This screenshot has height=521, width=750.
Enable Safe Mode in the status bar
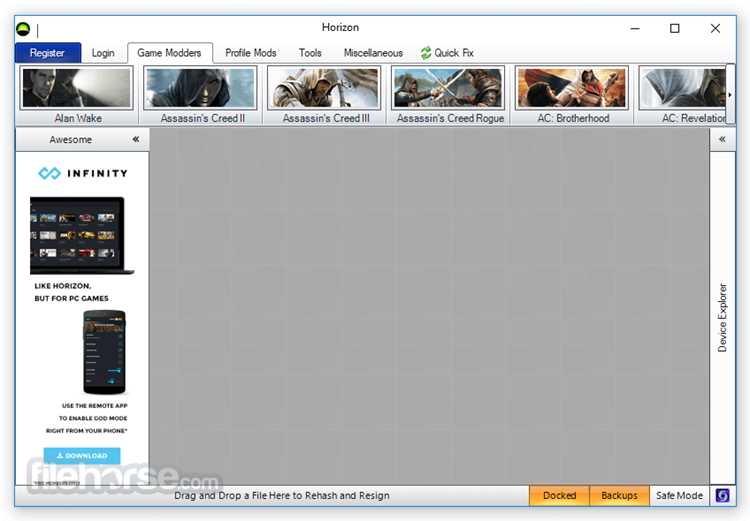coord(679,495)
